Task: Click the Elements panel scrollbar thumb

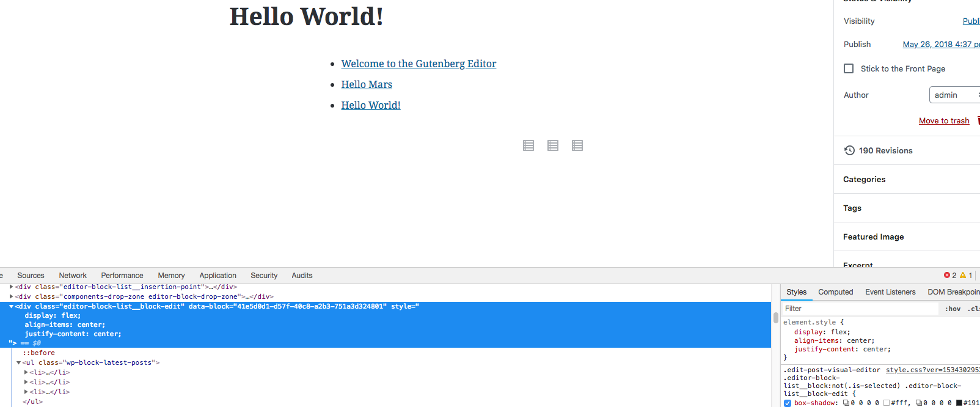Action: coord(776,318)
